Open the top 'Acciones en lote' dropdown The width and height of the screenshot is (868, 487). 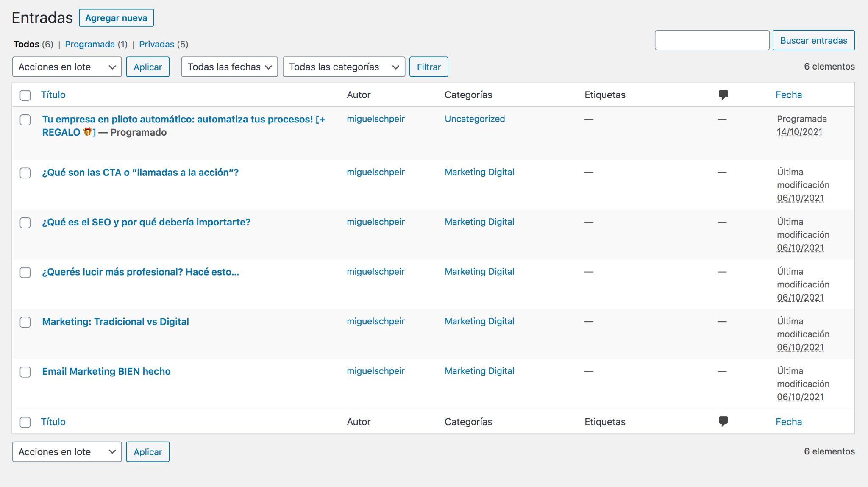tap(67, 67)
